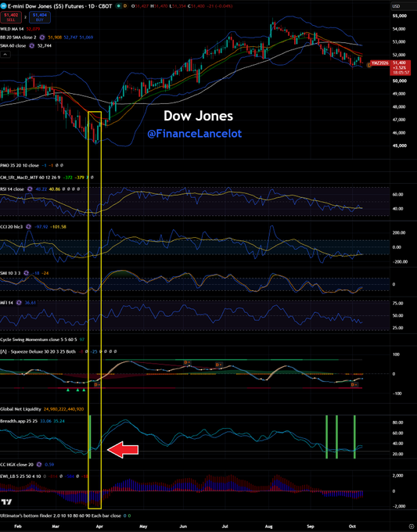Image resolution: width=417 pixels, height=532 pixels.
Task: Select the CM_Ult_MacD_MTF indicator legend
Action: click(31, 177)
